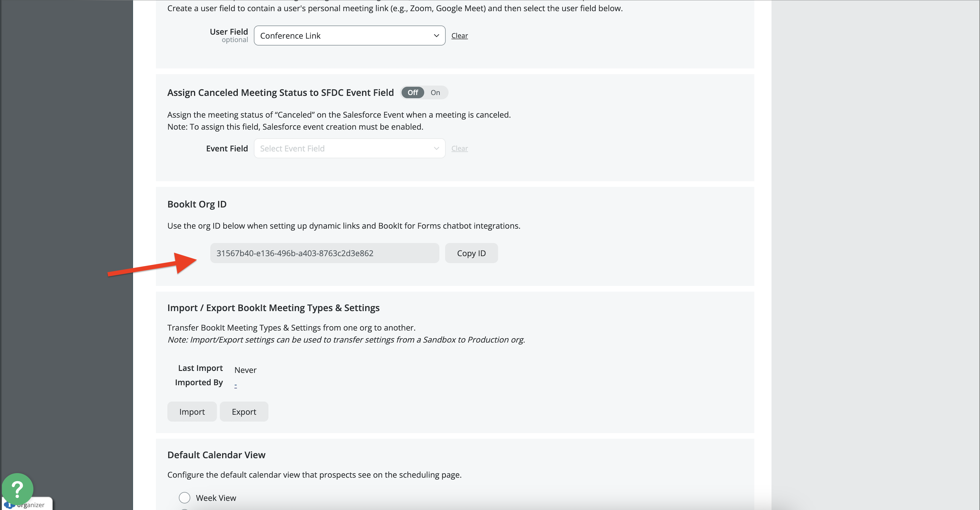Click the Import button

(x=192, y=412)
